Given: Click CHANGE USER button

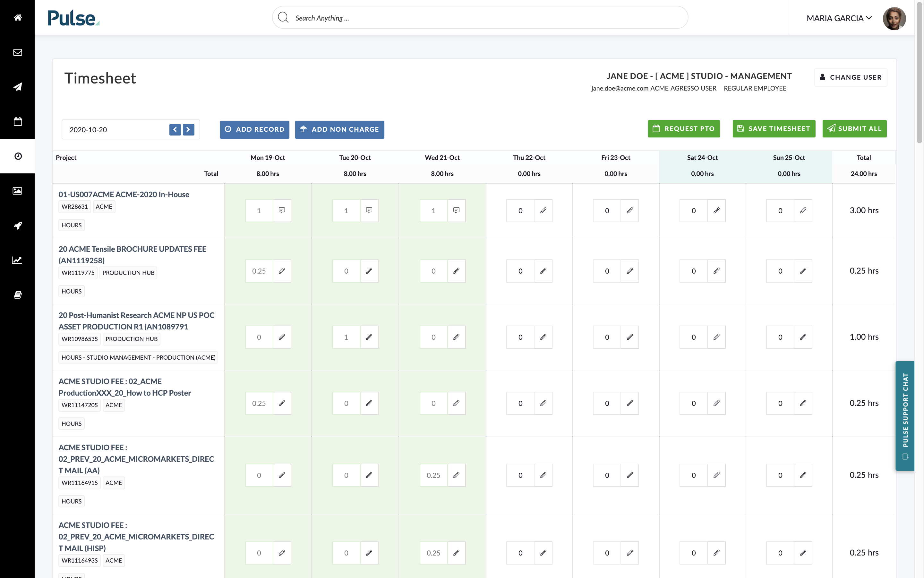Looking at the screenshot, I should [x=851, y=77].
